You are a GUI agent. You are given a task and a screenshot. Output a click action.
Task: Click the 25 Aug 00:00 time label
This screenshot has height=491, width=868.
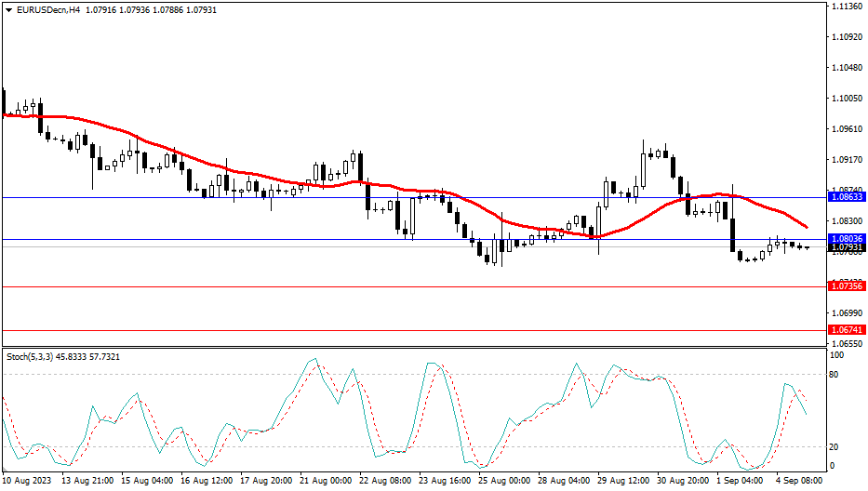504,481
